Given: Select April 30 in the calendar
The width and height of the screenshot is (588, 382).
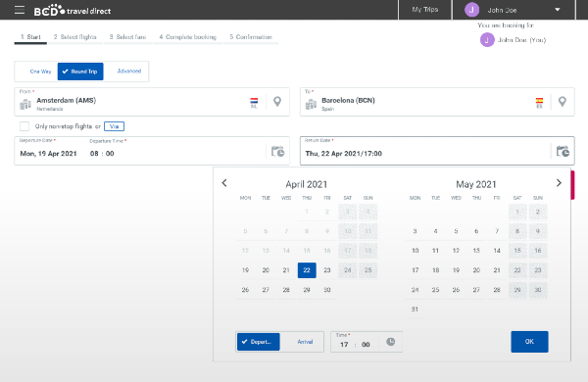Looking at the screenshot, I should [327, 289].
